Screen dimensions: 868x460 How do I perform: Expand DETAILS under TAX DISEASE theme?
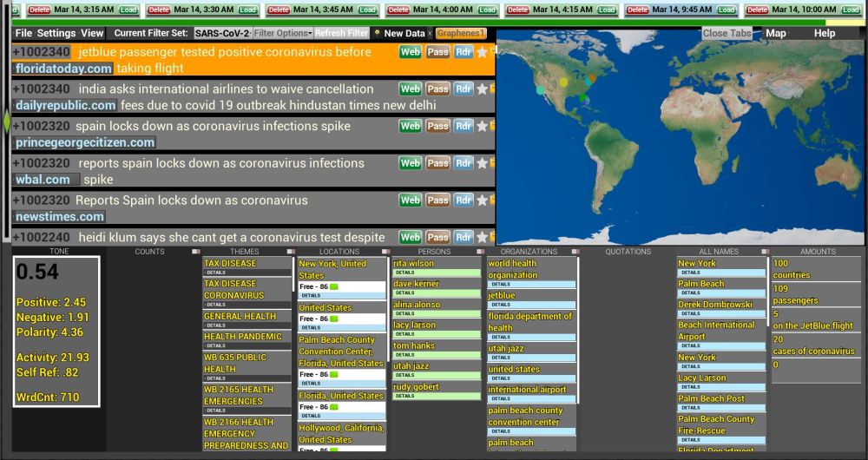(x=216, y=273)
